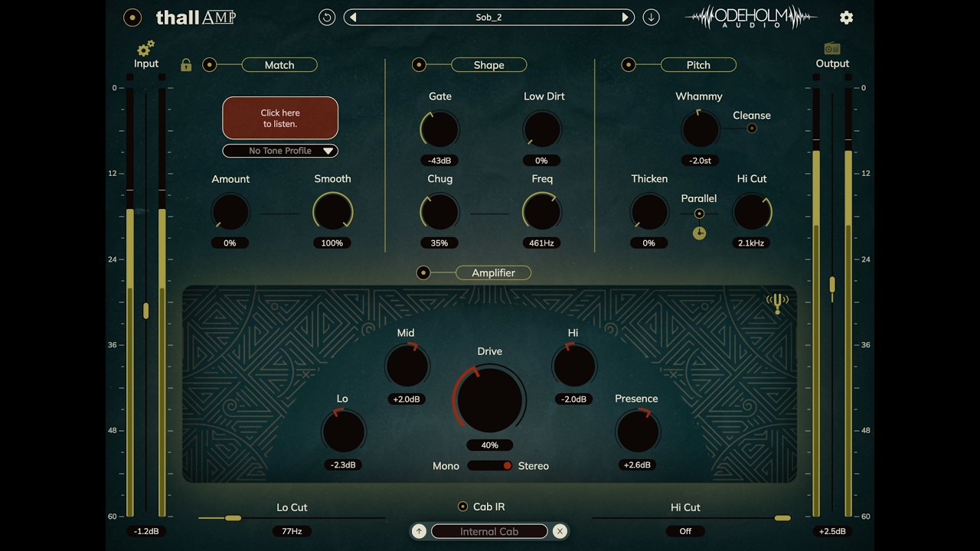Screen dimensions: 980x551
Task: Open the tuner icon in amplifier panel
Action: click(777, 304)
